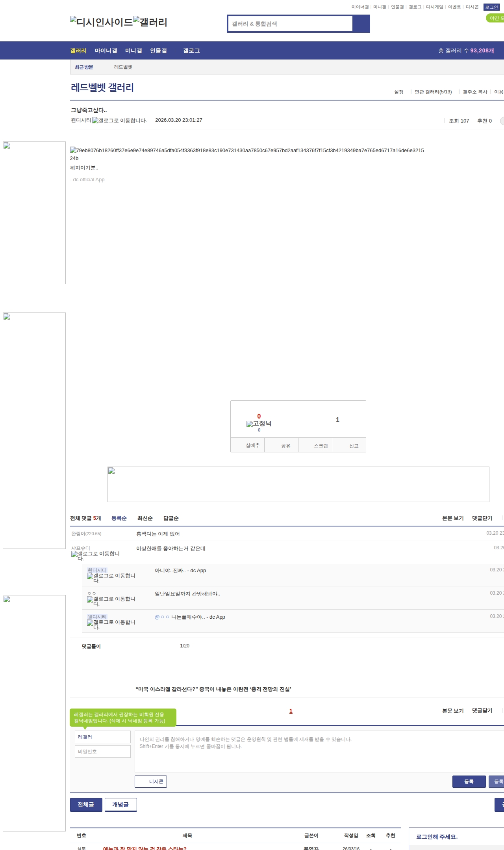This screenshot has width=504, height=850.
Task: Open the 디시콘 picker below the comment box
Action: pos(151,781)
